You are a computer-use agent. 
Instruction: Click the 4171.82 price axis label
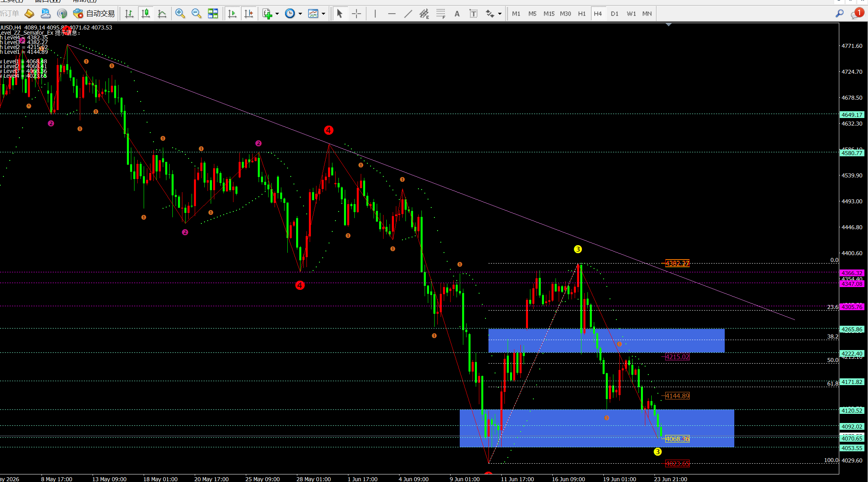point(852,382)
